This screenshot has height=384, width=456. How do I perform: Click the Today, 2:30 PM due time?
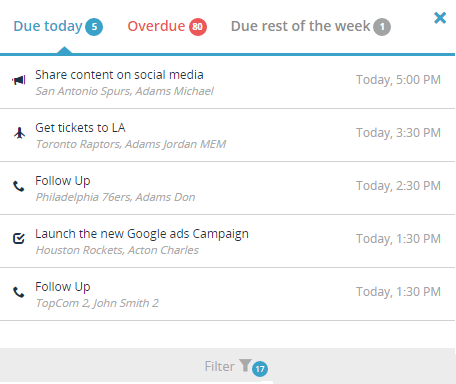398,186
